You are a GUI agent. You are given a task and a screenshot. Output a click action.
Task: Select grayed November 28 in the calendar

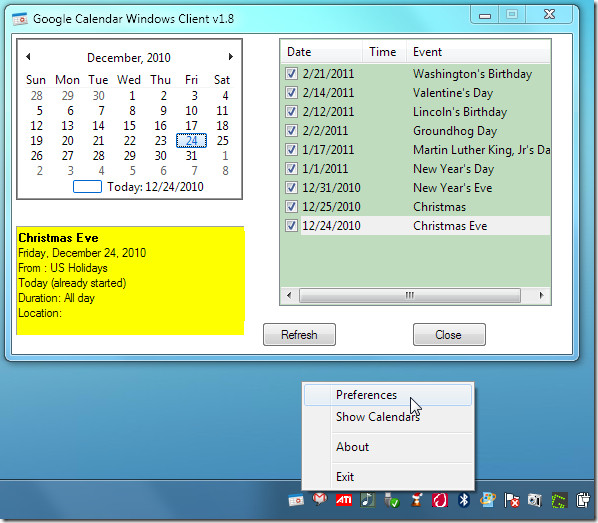37,95
